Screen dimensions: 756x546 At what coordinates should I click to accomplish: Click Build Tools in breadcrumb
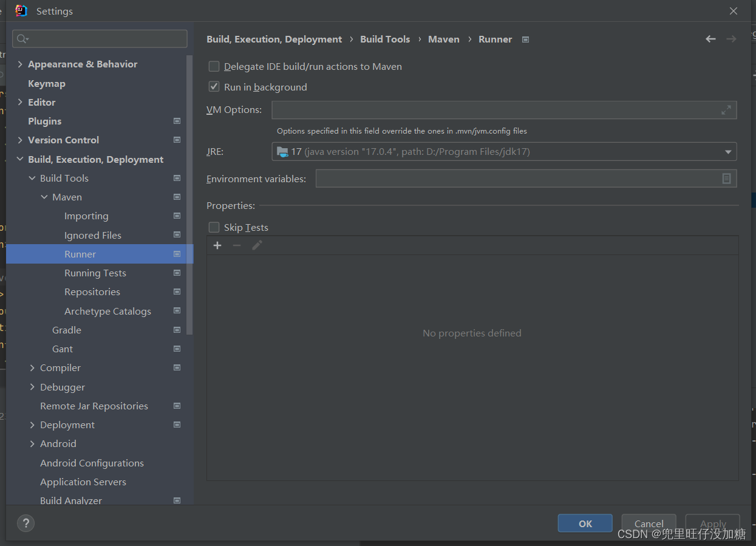click(385, 39)
